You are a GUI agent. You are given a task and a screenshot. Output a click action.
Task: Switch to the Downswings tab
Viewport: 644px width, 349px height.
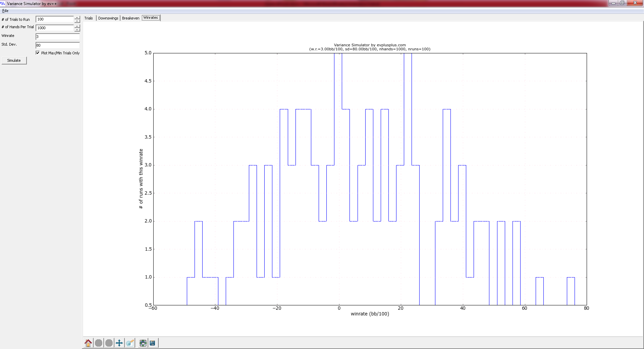tap(108, 18)
